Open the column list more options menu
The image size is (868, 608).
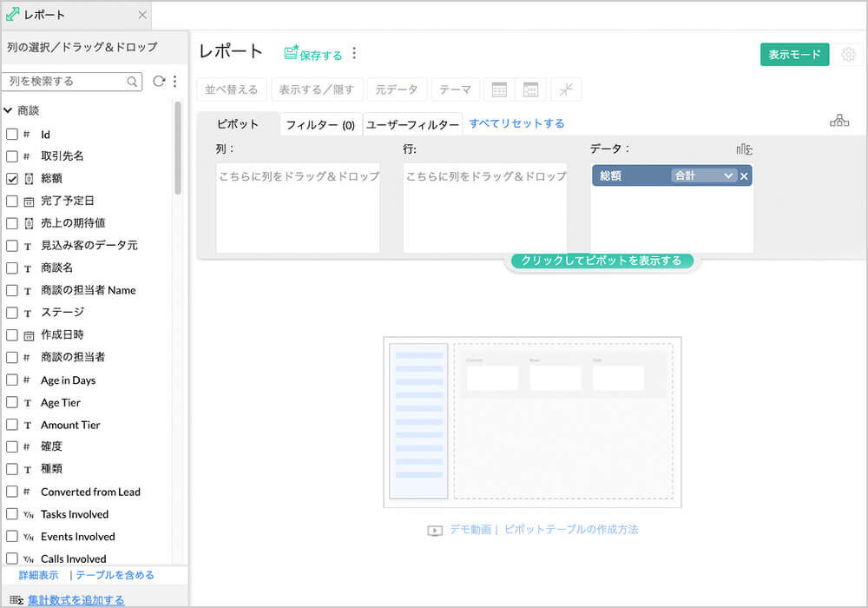pyautogui.click(x=175, y=82)
